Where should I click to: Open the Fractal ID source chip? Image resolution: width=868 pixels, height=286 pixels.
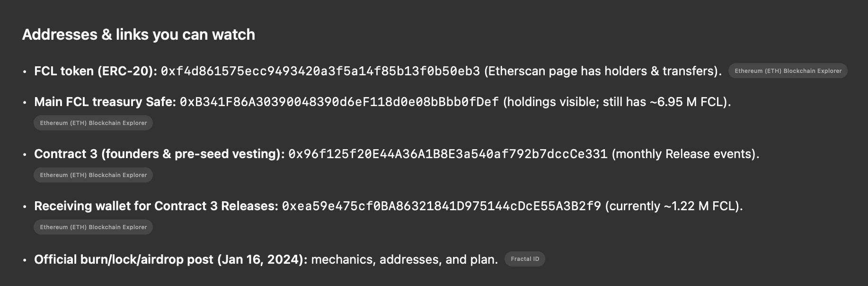[525, 259]
